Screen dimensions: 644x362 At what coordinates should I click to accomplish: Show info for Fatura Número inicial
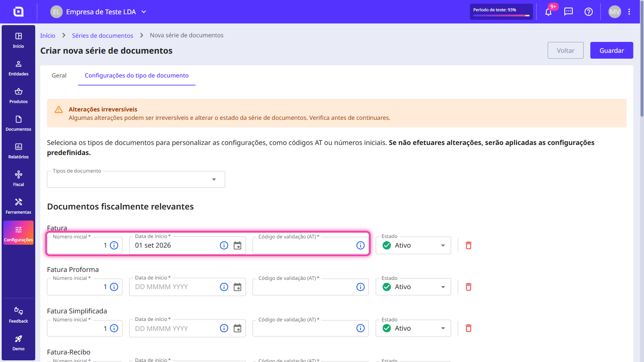coord(114,246)
